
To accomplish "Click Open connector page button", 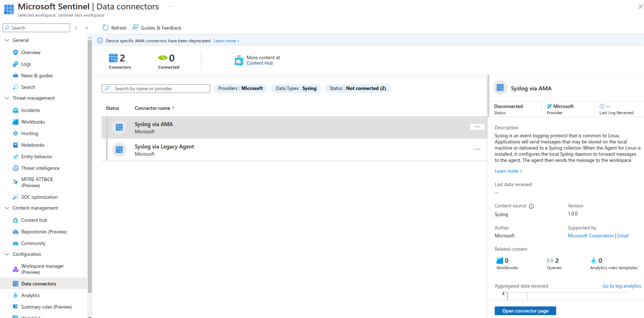I will tap(525, 311).
